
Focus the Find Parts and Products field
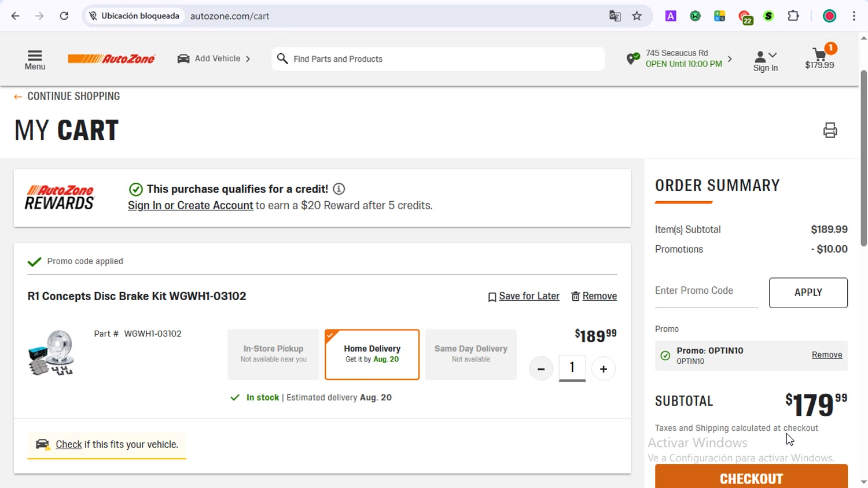coord(438,59)
